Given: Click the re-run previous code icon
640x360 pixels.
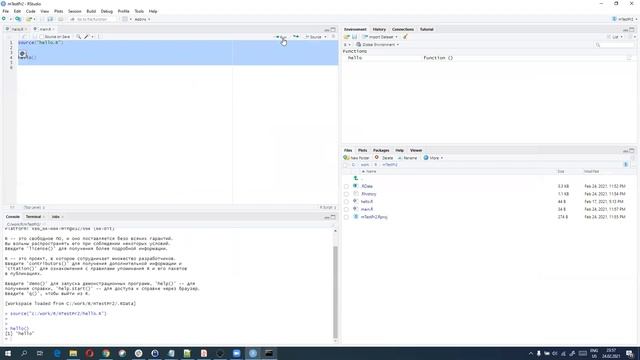Looking at the screenshot, I should coord(296,37).
